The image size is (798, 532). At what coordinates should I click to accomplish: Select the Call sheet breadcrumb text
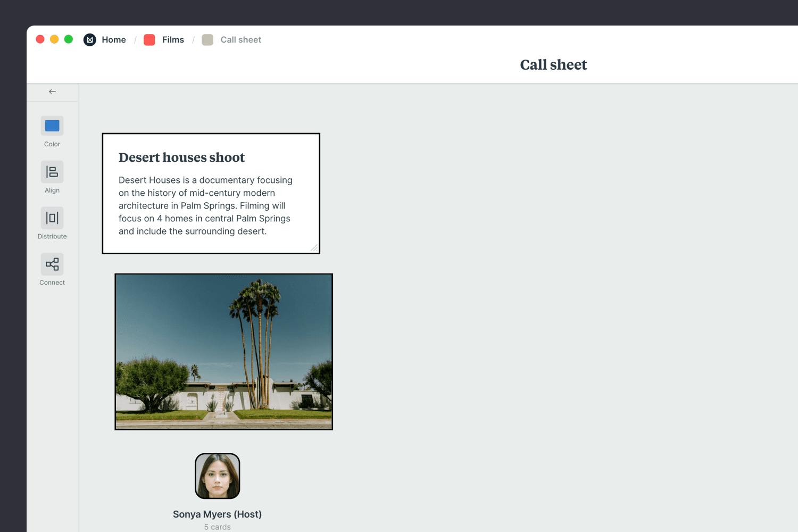coord(240,40)
